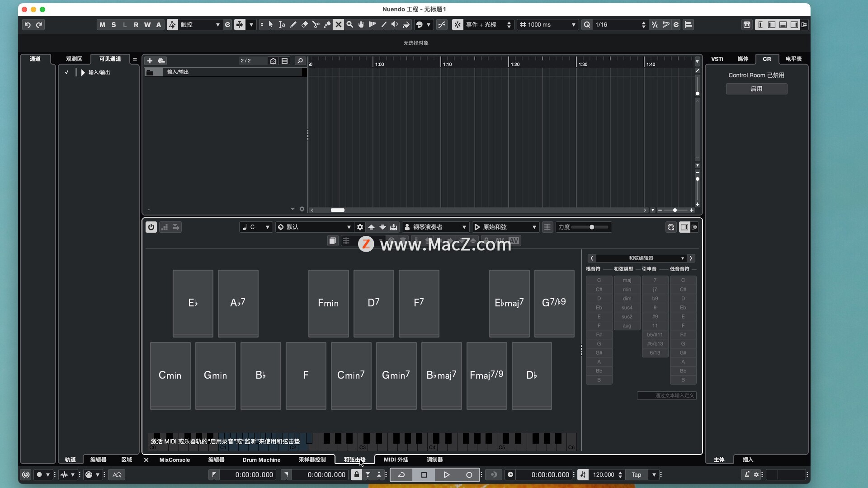Open the 触控 automation mode dropdown
The width and height of the screenshot is (868, 488).
tap(199, 24)
